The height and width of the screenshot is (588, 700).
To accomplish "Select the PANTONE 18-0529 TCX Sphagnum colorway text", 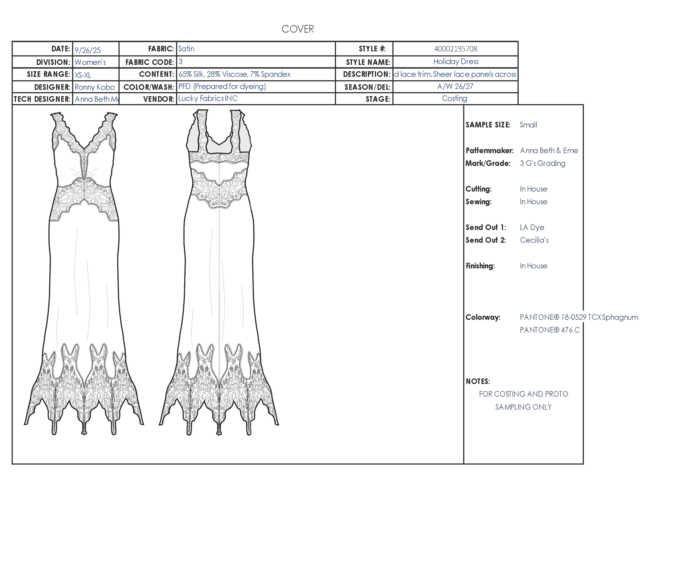I will [578, 317].
